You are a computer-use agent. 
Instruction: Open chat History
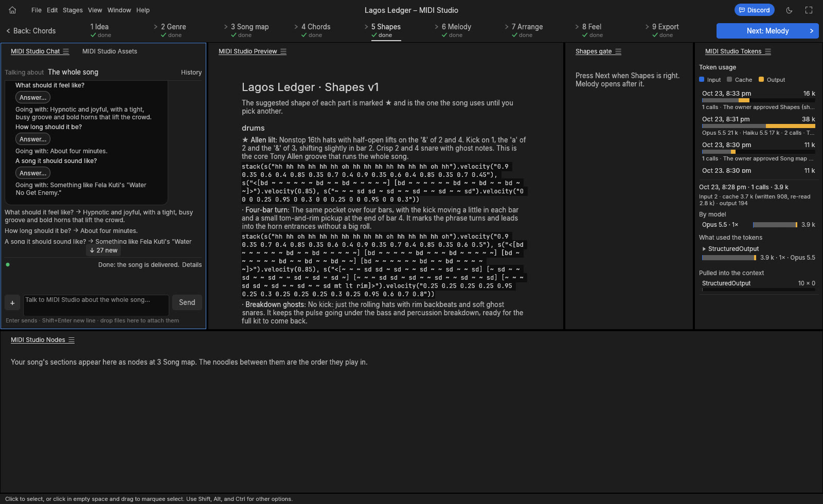coord(191,73)
